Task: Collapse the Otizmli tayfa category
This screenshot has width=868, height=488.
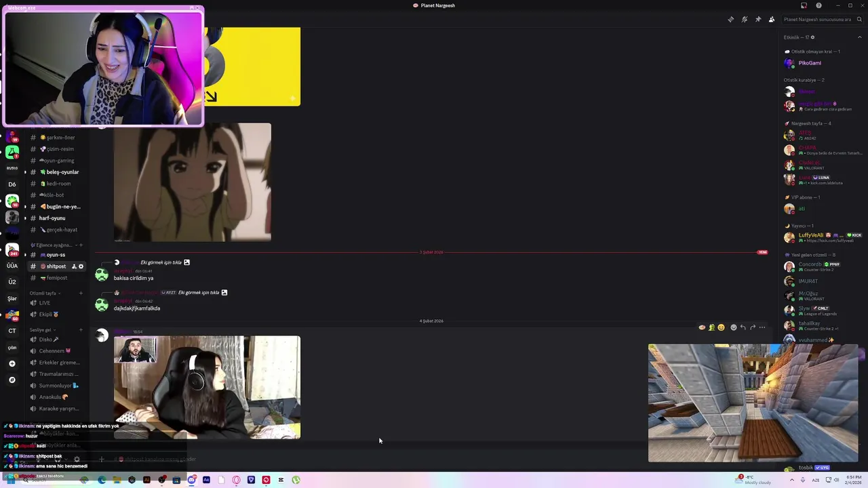Action: coord(45,293)
